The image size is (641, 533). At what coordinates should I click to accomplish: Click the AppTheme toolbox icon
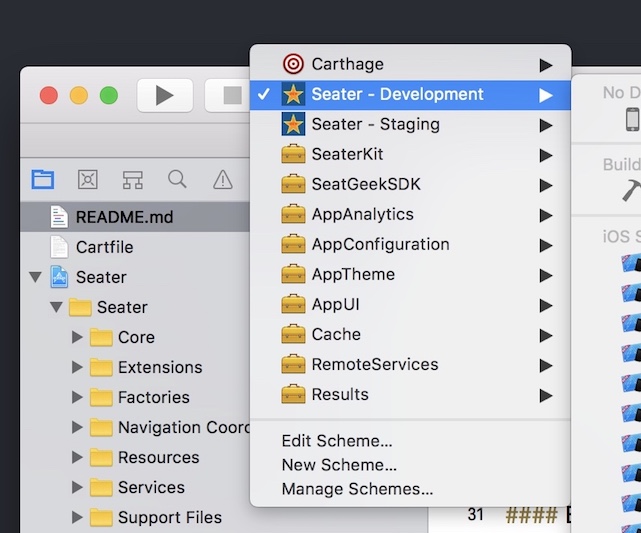pyautogui.click(x=293, y=274)
